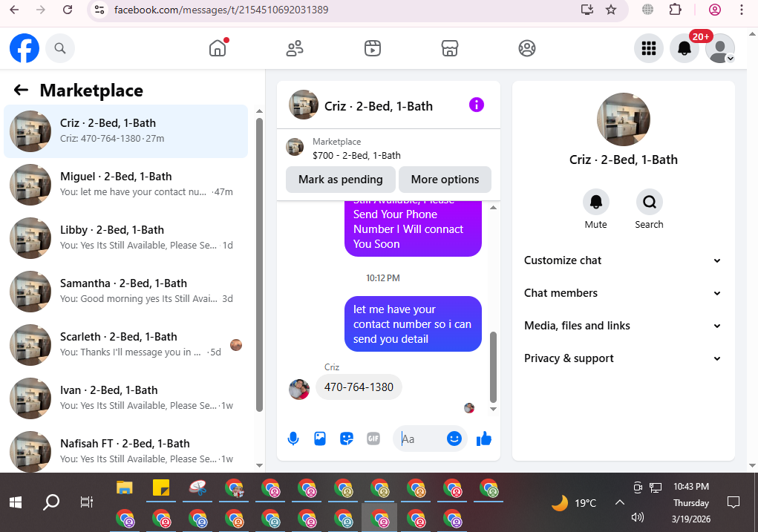The image size is (758, 532).
Task: Click the message text input field
Action: 422,439
